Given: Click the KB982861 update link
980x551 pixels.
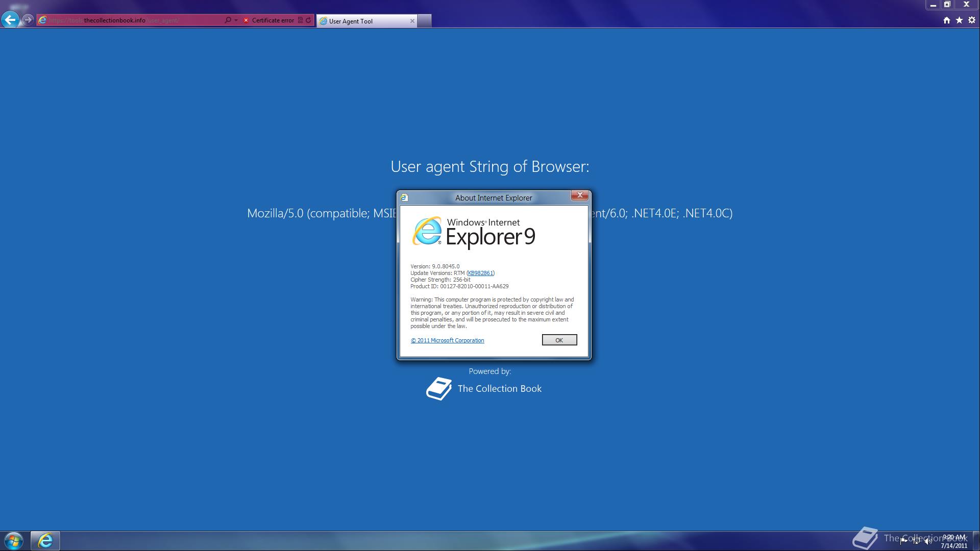Looking at the screenshot, I should coord(480,273).
